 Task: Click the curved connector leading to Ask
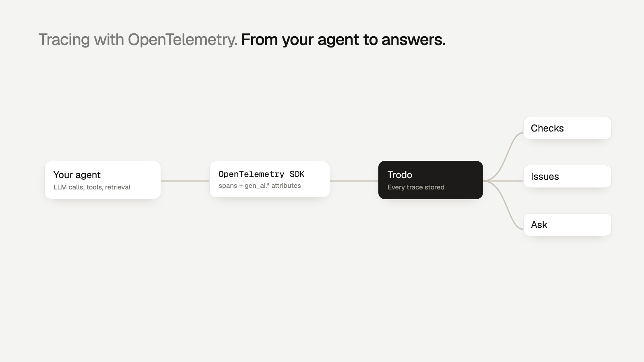(504, 206)
